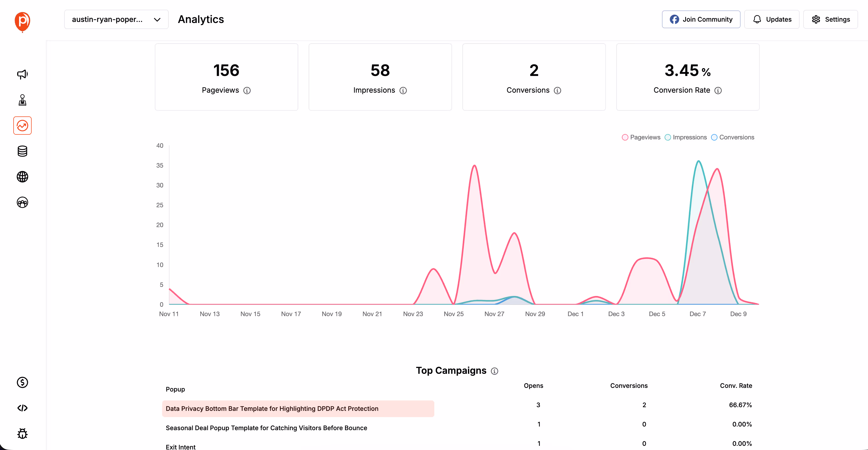Expand the Pageviews info tooltip icon
868x450 pixels.
tap(247, 90)
